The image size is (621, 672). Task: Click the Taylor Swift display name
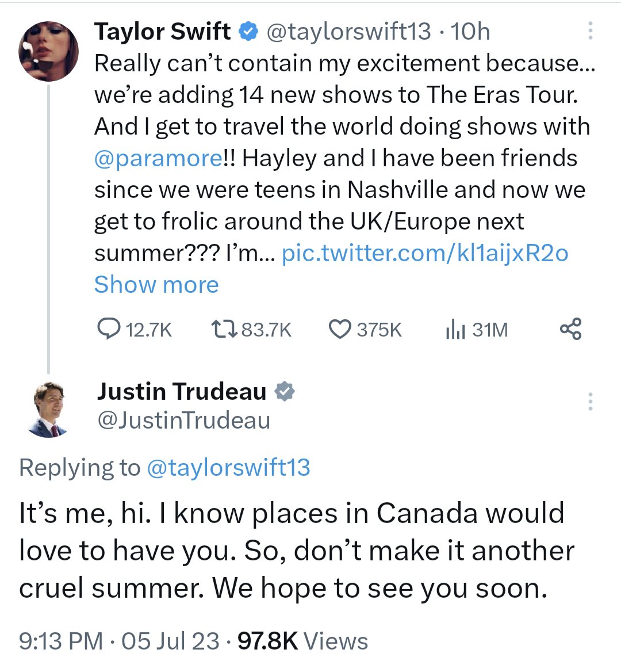[163, 32]
